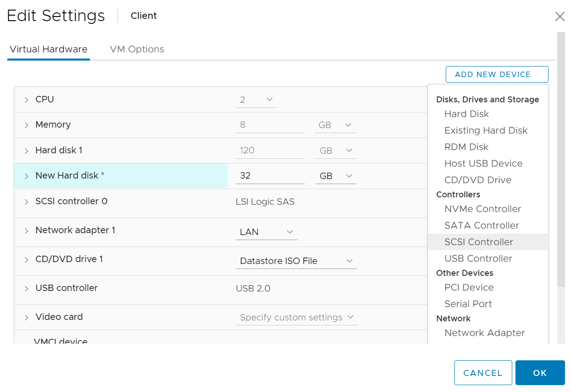Expand the Video card settings row
Viewport: 571px width, 392px height.
pos(26,317)
